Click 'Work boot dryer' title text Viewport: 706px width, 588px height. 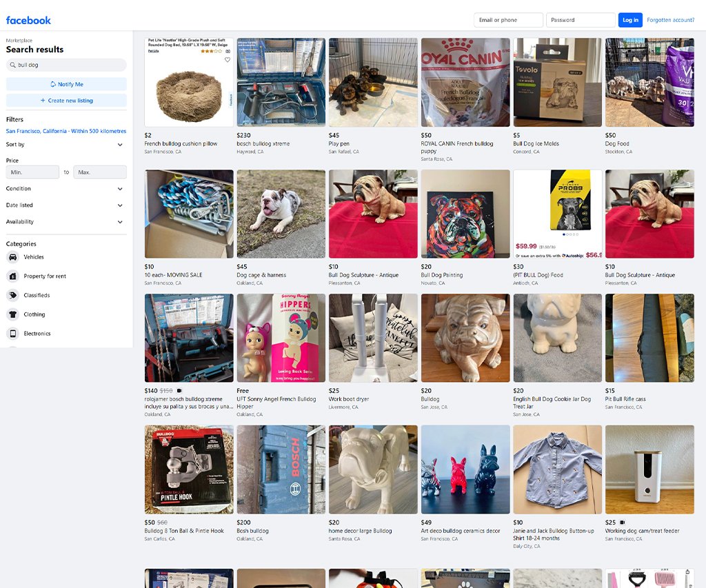pyautogui.click(x=348, y=399)
